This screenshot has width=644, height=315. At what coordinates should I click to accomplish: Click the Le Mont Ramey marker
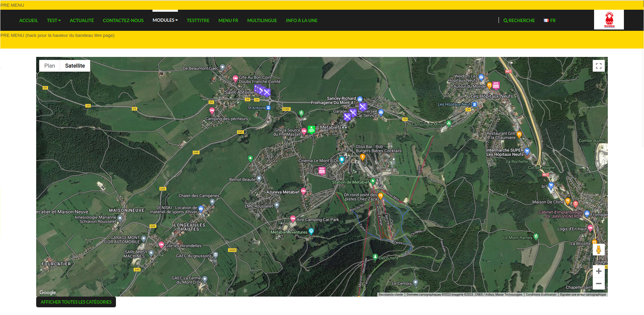536,237
